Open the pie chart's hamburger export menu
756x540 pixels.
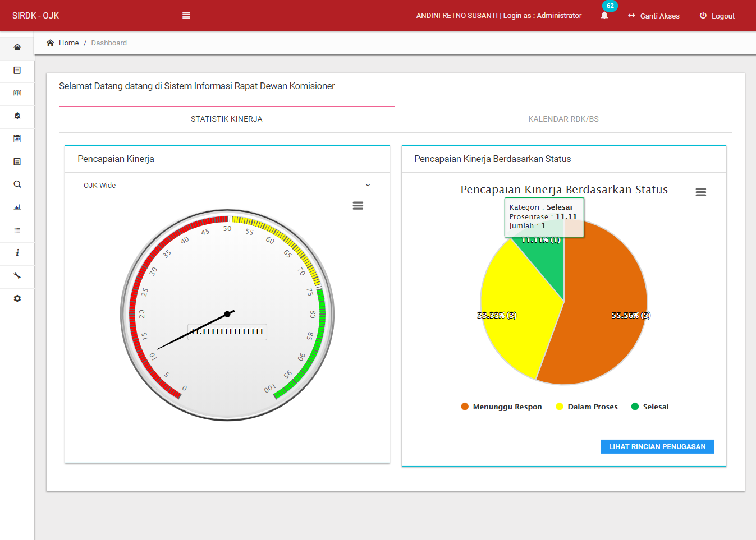[700, 192]
